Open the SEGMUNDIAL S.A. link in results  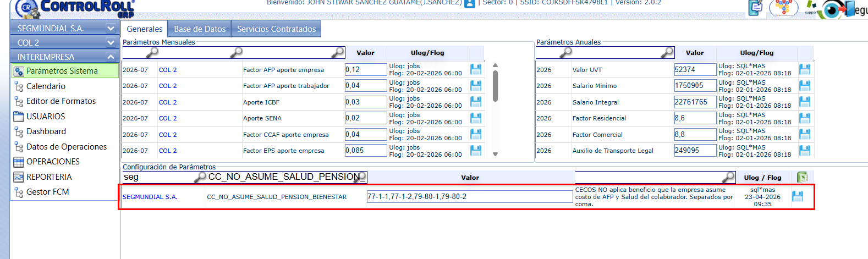[150, 197]
